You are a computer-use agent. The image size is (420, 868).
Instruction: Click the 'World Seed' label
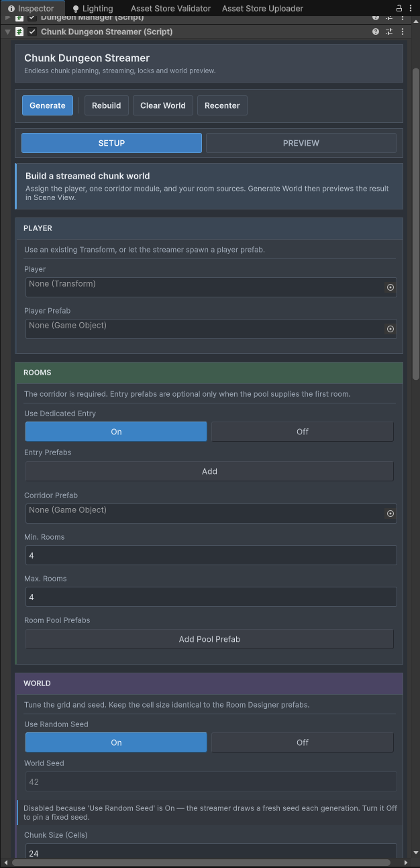tap(44, 763)
